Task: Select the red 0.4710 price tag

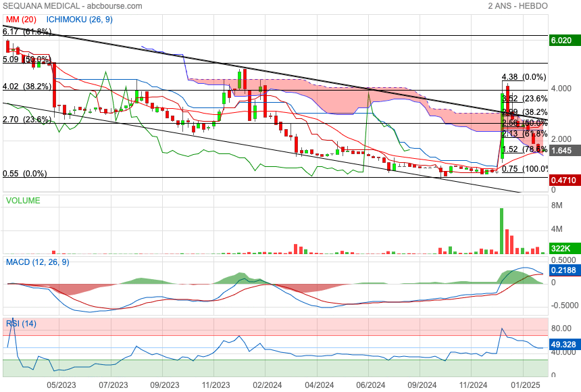Action: point(565,180)
